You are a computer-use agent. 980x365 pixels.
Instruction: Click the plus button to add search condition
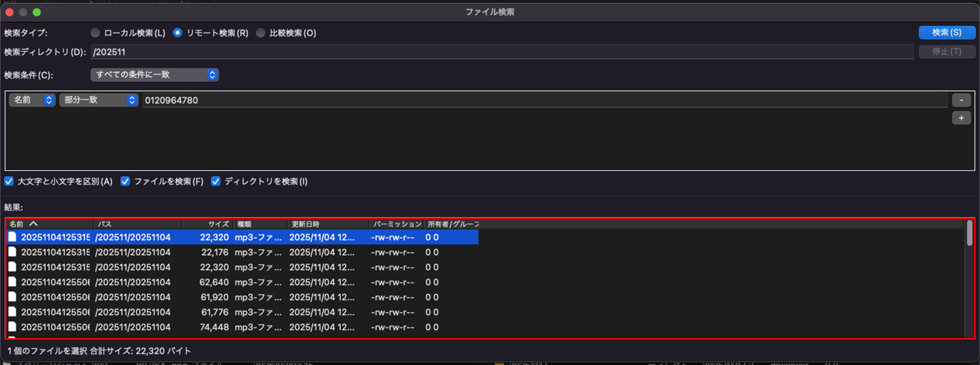point(961,118)
